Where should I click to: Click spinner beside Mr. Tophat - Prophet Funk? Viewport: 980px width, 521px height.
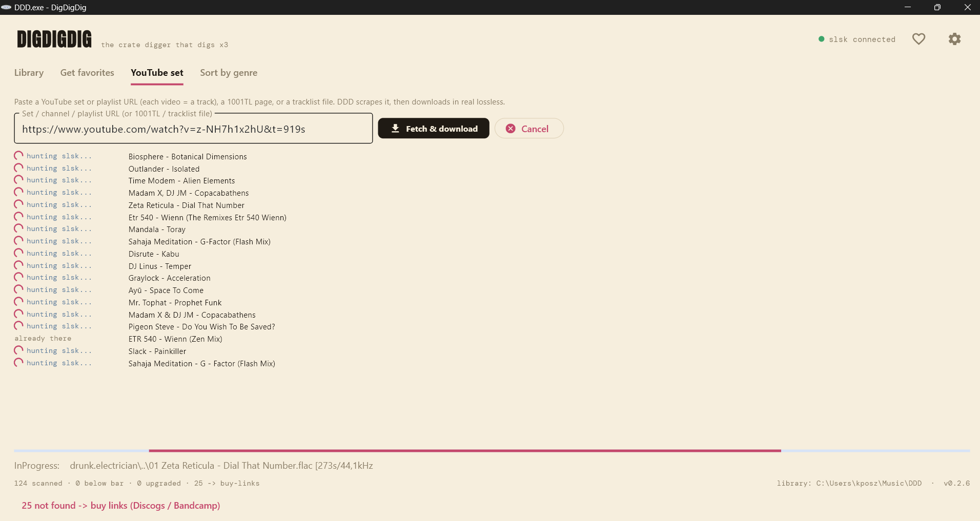tap(19, 302)
